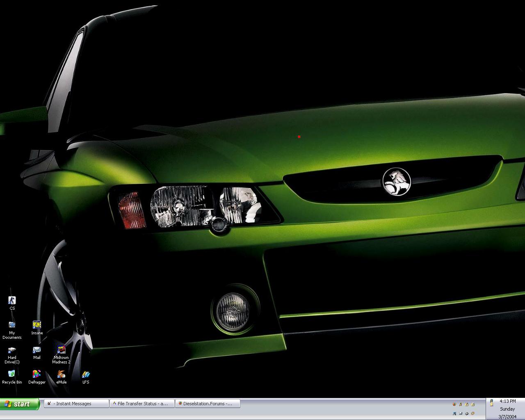Viewport: 525px width, 420px height.
Task: Click the 4:13 PM clock display
Action: (x=507, y=401)
